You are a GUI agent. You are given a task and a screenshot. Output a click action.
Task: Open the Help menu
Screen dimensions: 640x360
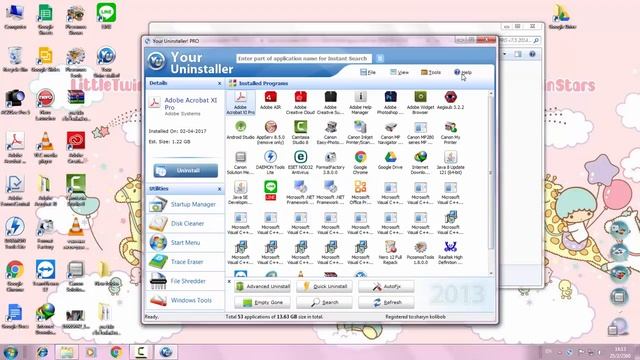tap(463, 72)
